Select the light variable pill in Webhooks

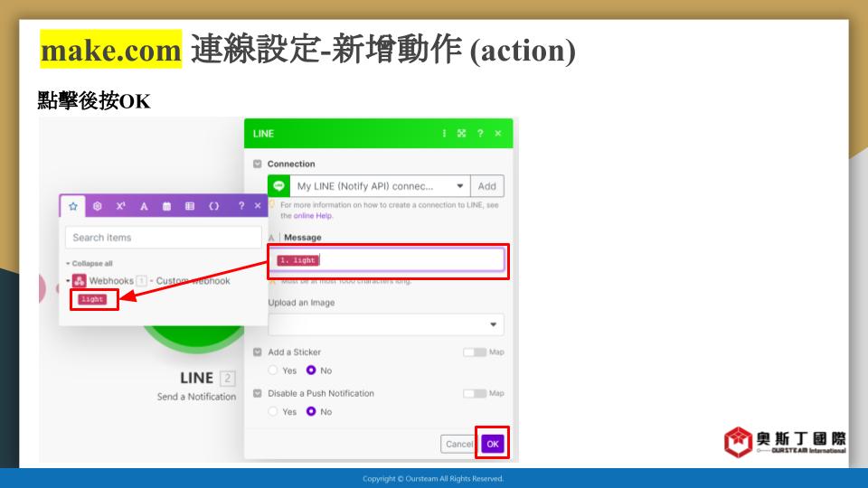point(92,299)
